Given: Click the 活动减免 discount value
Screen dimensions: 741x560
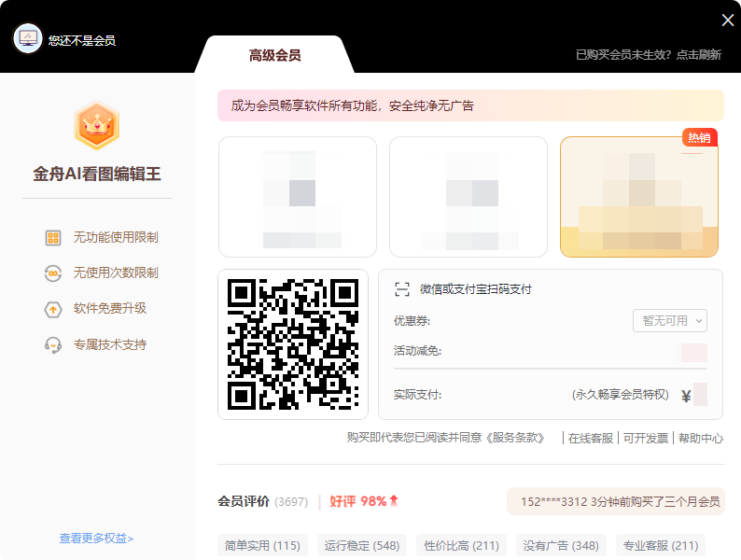Looking at the screenshot, I should (x=694, y=353).
